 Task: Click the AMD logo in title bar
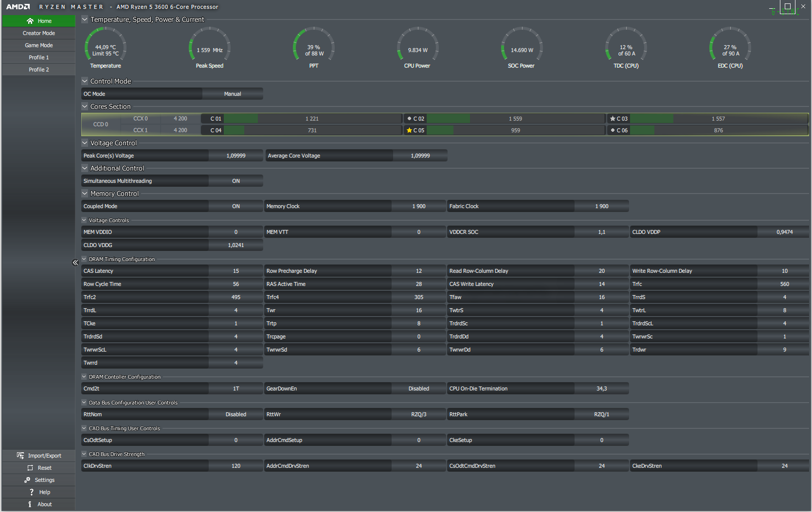18,7
